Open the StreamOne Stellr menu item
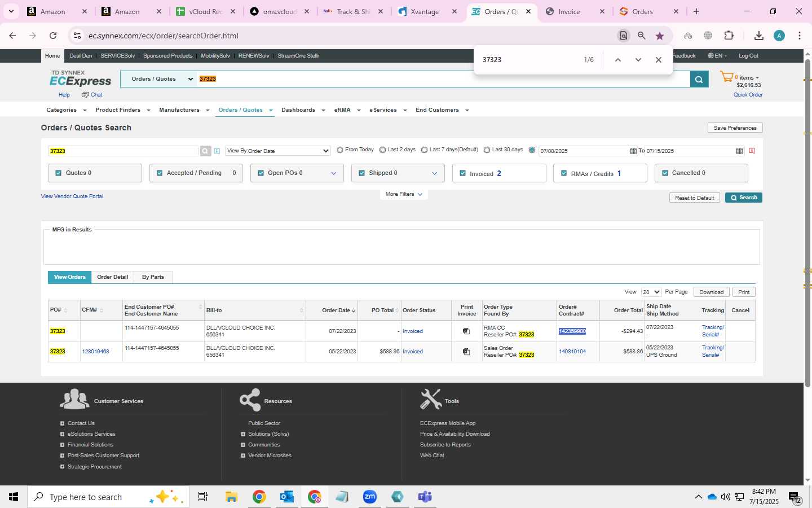The width and height of the screenshot is (812, 508). [298, 56]
